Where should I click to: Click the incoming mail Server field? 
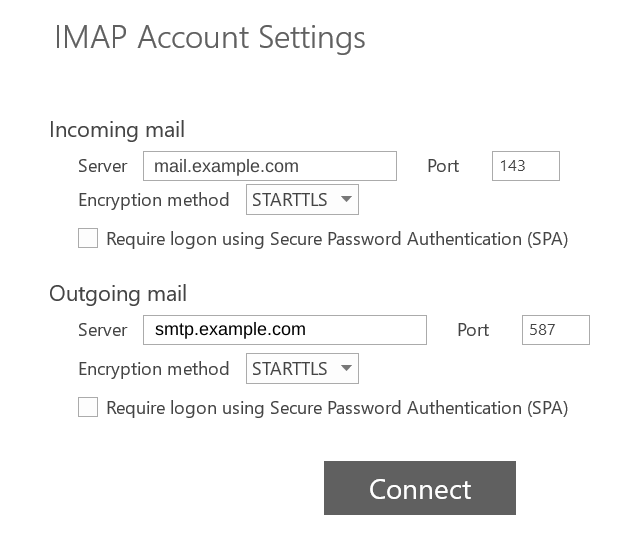[269, 166]
